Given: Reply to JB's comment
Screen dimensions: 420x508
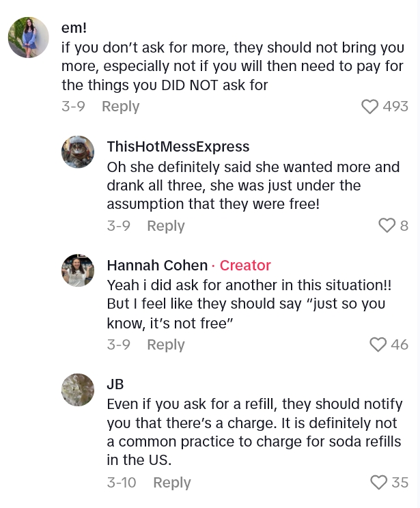Looking at the screenshot, I should pos(172,482).
